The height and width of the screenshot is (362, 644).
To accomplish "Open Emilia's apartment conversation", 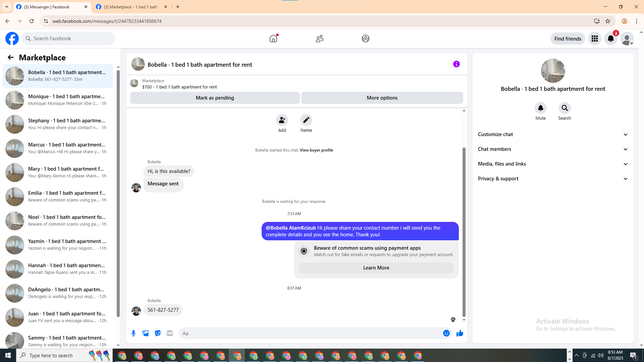I will click(58, 196).
